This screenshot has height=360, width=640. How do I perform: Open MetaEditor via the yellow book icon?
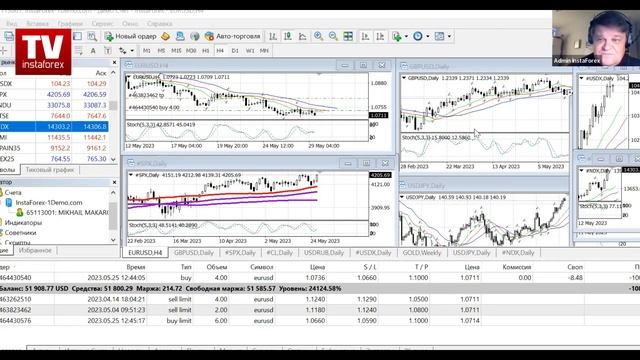pos(165,36)
